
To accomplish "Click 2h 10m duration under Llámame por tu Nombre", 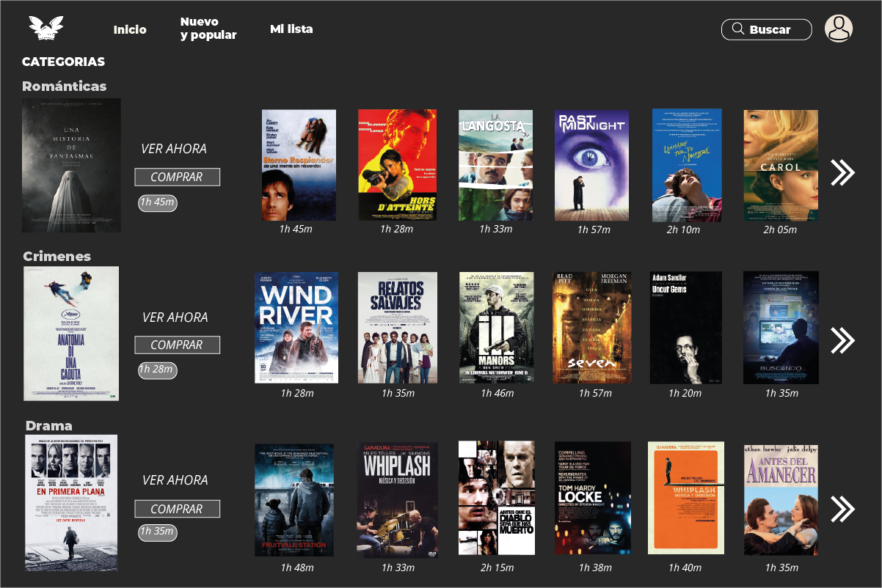I will 683,229.
